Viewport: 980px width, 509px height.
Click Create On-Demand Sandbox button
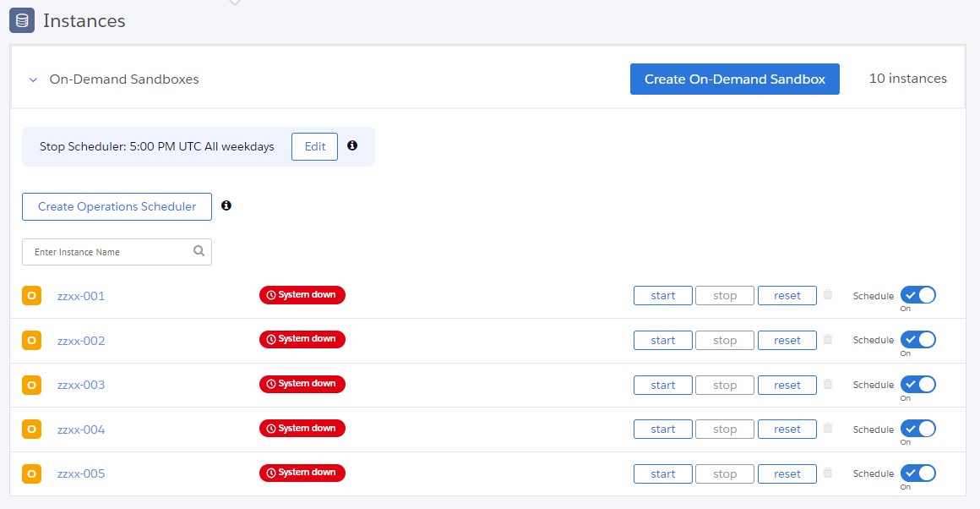(734, 79)
